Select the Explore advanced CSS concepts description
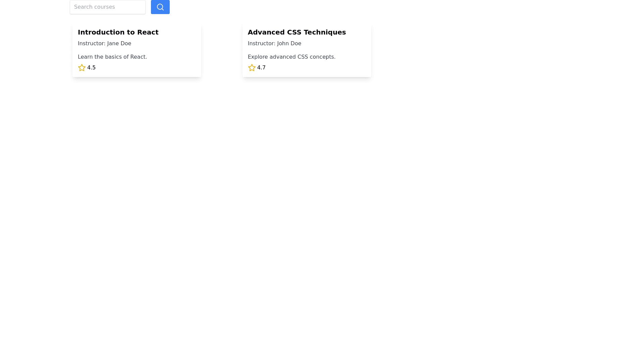This screenshot has width=644, height=362. tap(291, 57)
